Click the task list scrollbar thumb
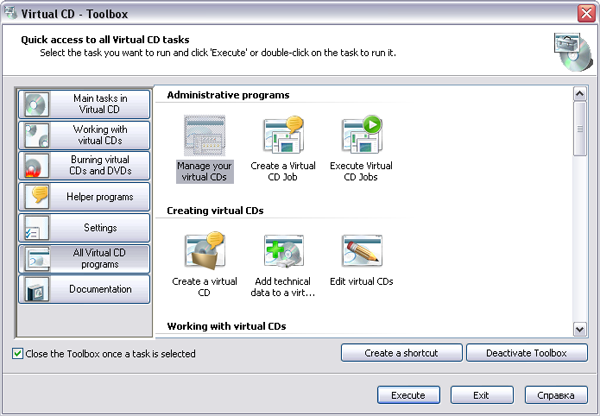Image resolution: width=600 pixels, height=416 pixels. tap(580, 129)
